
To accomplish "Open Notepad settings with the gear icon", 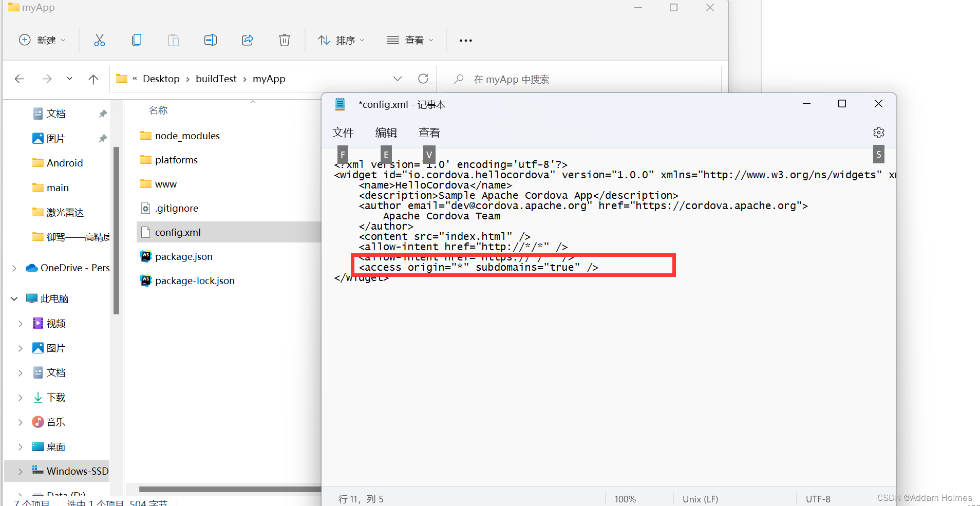I will click(x=878, y=132).
